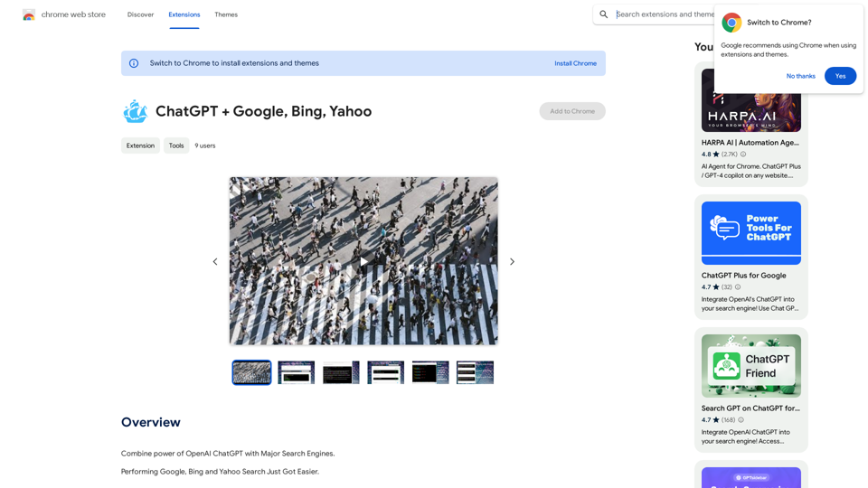
Task: Click the Chrome logo in the popup
Action: pyautogui.click(x=731, y=23)
